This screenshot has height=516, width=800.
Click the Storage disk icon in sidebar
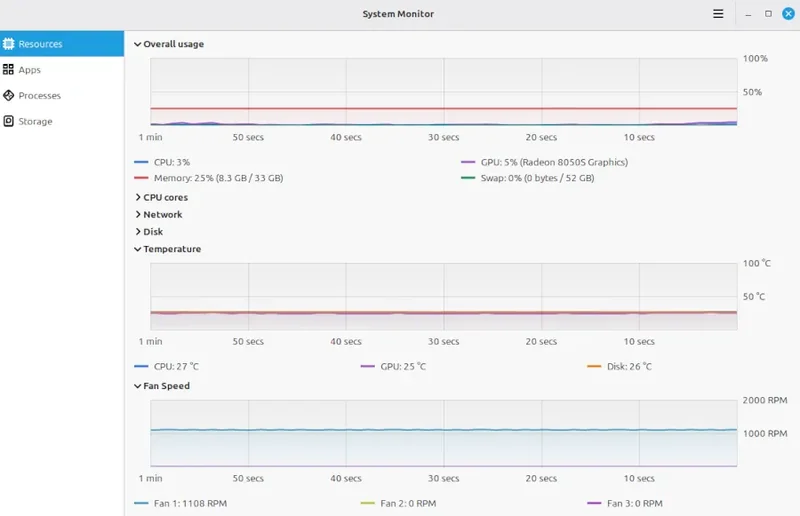(8, 121)
